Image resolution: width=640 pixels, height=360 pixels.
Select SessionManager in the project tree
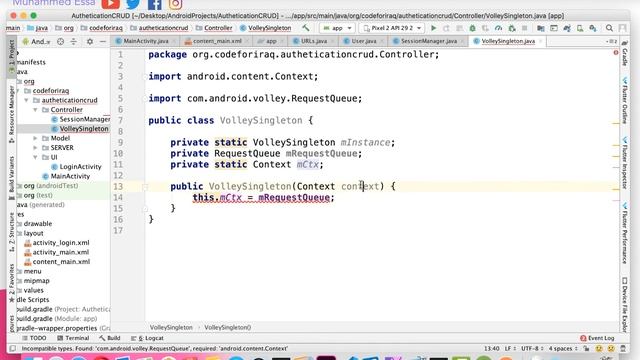coord(84,119)
